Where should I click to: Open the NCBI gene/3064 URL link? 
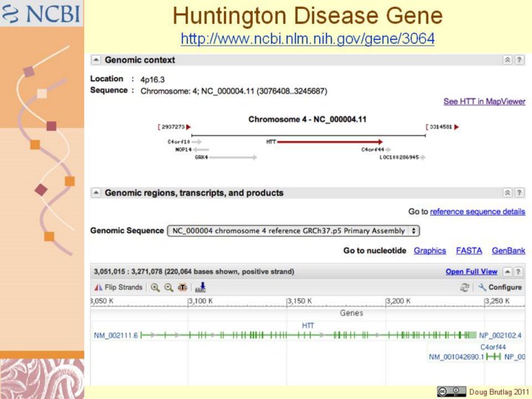(x=307, y=38)
